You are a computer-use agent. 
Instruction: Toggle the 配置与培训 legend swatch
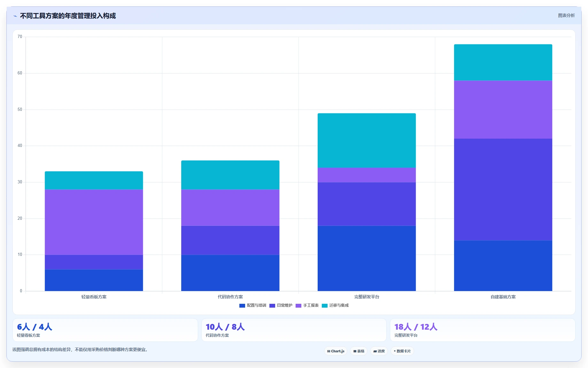coord(242,306)
